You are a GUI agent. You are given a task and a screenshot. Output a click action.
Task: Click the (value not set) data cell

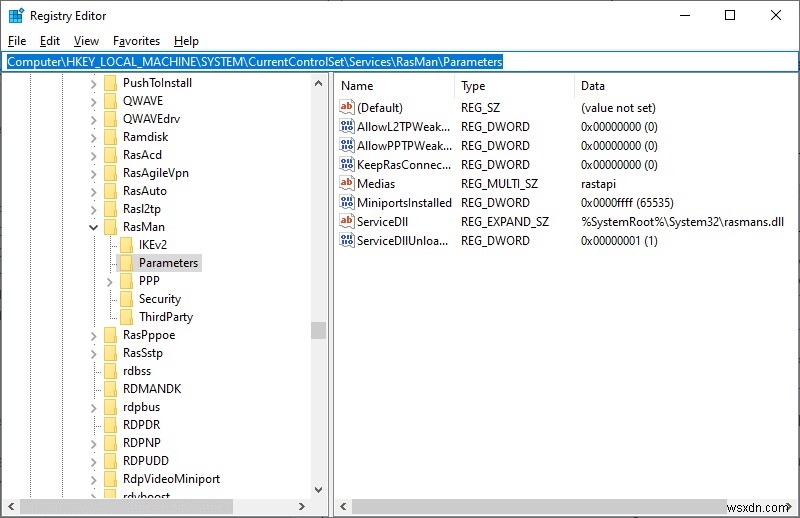coord(618,108)
